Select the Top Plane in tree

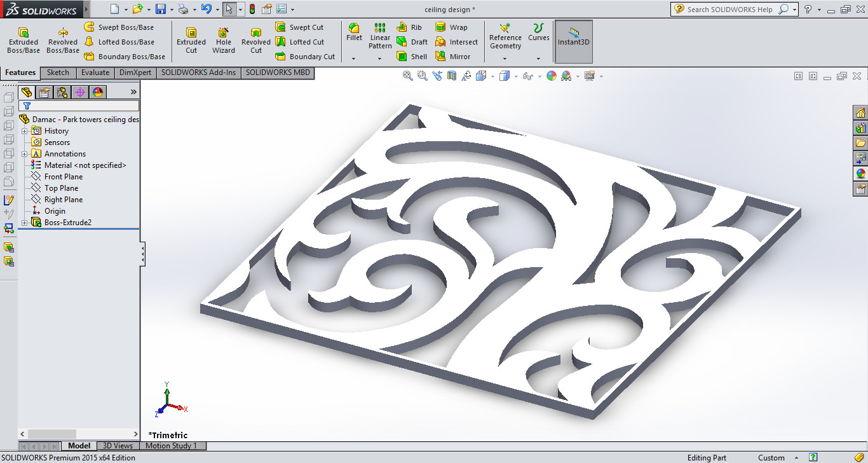tap(61, 188)
